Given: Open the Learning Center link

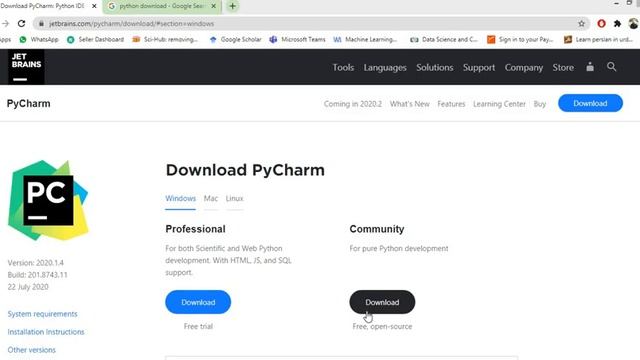Looking at the screenshot, I should (x=499, y=104).
